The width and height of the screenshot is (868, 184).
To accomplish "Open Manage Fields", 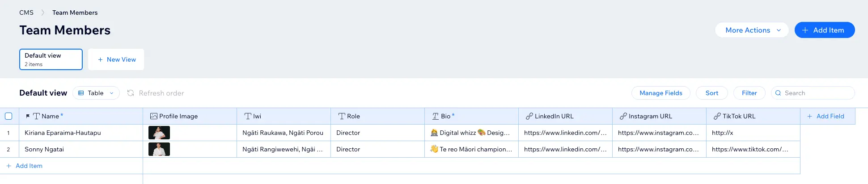I will tap(661, 93).
